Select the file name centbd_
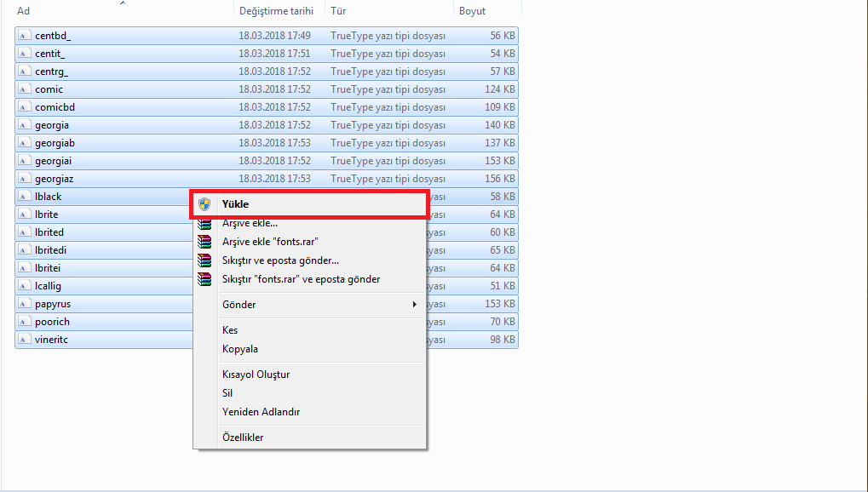This screenshot has width=868, height=492. 53,36
